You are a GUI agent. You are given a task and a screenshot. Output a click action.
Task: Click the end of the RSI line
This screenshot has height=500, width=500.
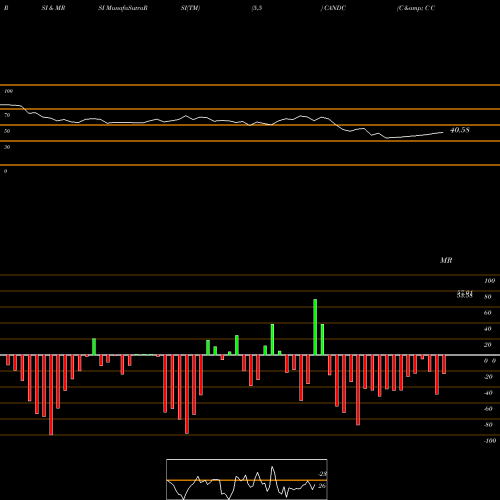point(443,132)
